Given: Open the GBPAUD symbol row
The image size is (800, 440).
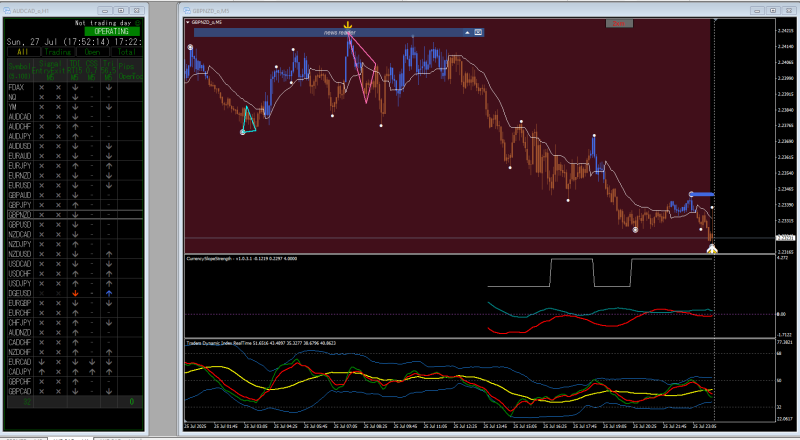Looking at the screenshot, I should [x=75, y=195].
